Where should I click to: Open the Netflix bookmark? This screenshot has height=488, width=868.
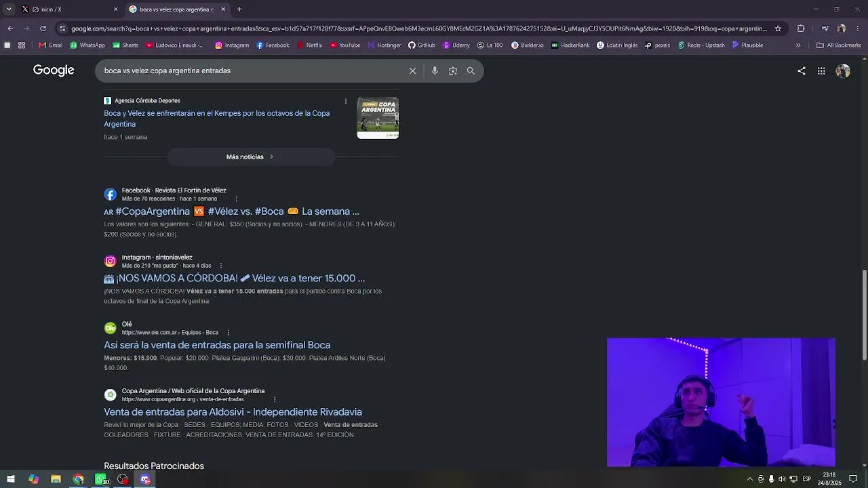click(309, 45)
